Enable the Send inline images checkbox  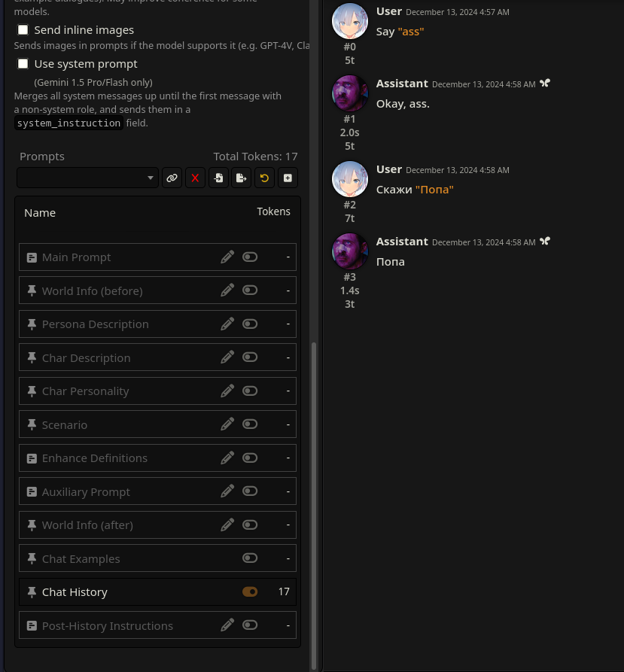(x=23, y=29)
